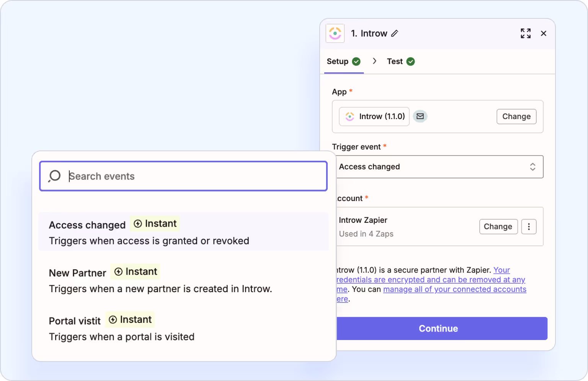Image resolution: width=588 pixels, height=381 pixels.
Task: Click the magnifier icon in search box
Action: 54,176
